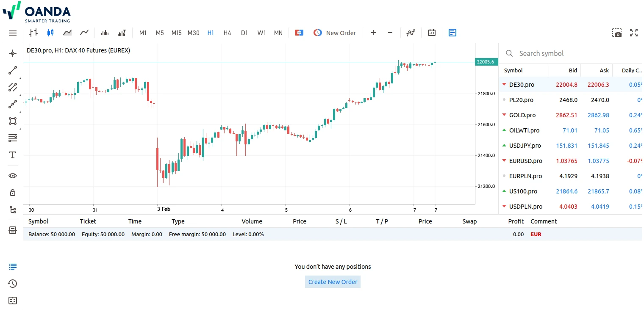Take a chart screenshot

click(x=617, y=33)
